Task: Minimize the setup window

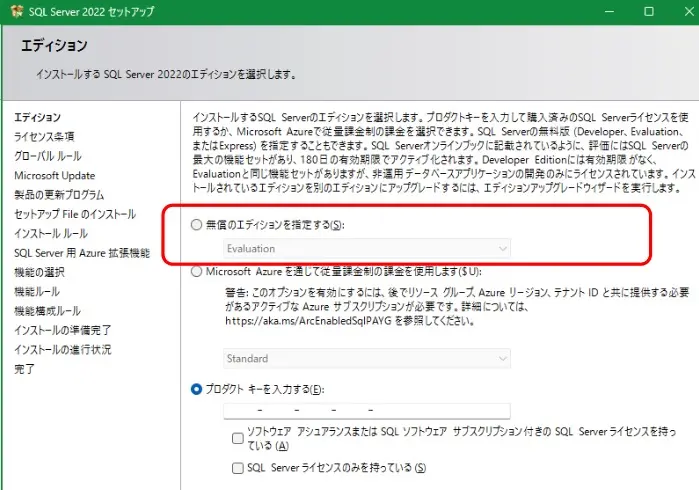Action: pos(609,12)
